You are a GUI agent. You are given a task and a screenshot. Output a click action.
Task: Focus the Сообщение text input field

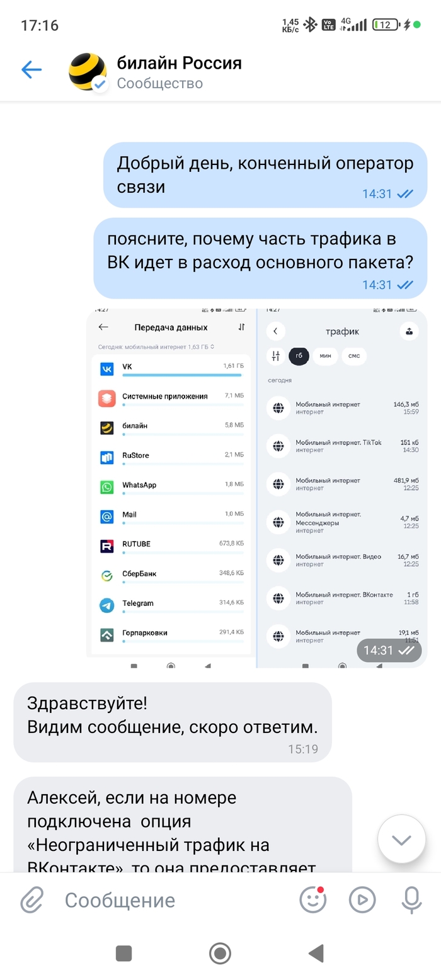point(170,900)
